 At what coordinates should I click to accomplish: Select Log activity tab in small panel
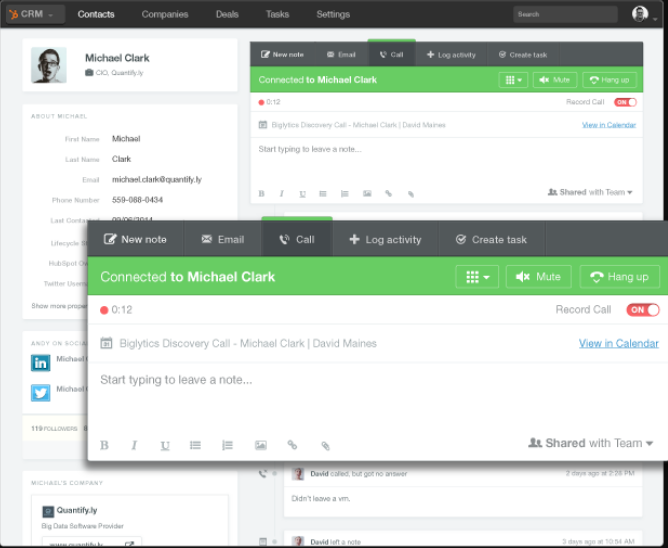[x=451, y=55]
